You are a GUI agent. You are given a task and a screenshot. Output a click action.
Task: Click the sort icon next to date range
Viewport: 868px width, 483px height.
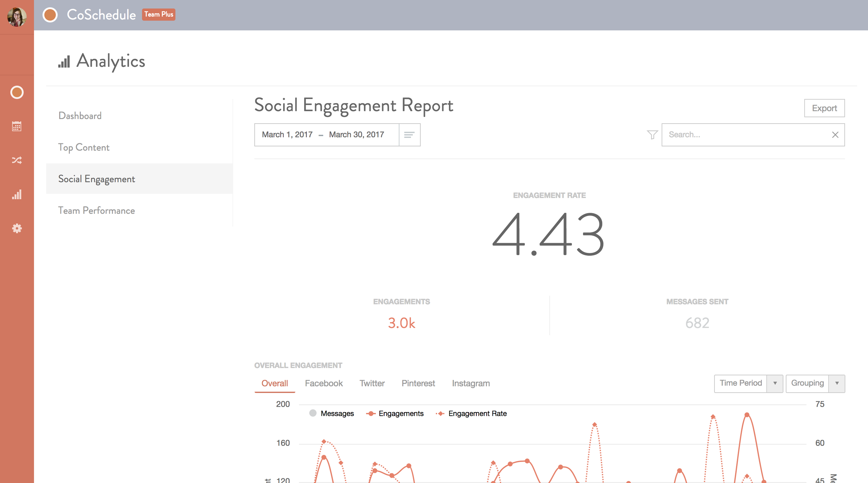click(x=410, y=134)
